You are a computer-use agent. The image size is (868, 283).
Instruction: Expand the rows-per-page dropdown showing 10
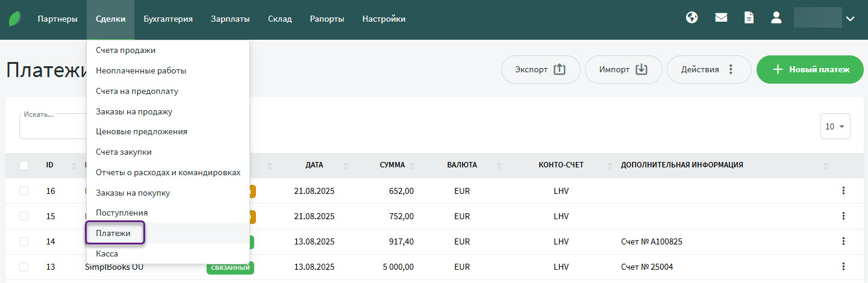tap(835, 126)
